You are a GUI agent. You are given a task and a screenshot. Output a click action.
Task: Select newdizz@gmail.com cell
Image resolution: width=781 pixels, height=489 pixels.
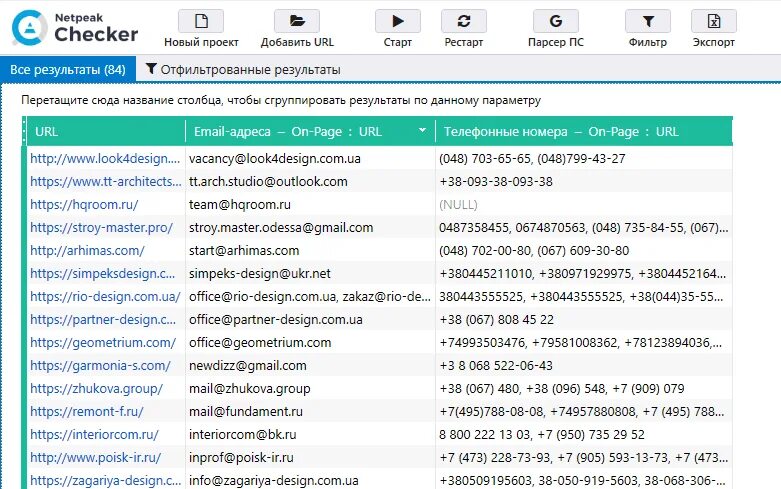pos(310,365)
